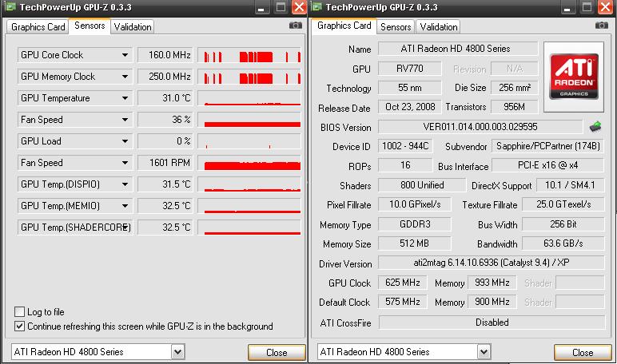Toggle Continue refreshing in background checkbox
The image size is (617, 364).
[19, 326]
